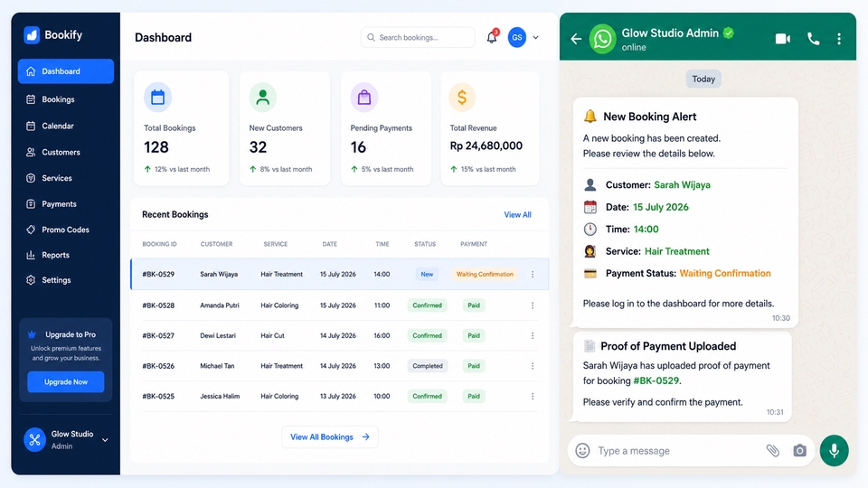Screen dimensions: 868x488
Task: Click the Upgrade Now button
Action: pos(66,381)
